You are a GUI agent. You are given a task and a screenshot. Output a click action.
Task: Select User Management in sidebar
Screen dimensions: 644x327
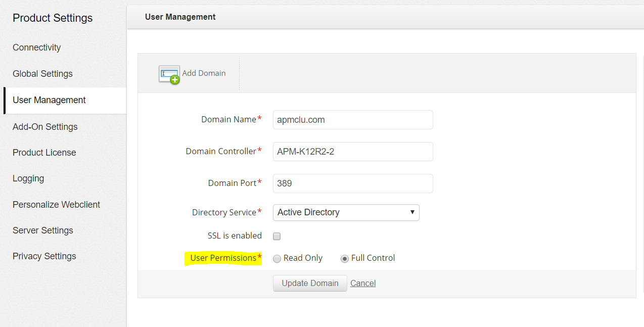pyautogui.click(x=49, y=100)
